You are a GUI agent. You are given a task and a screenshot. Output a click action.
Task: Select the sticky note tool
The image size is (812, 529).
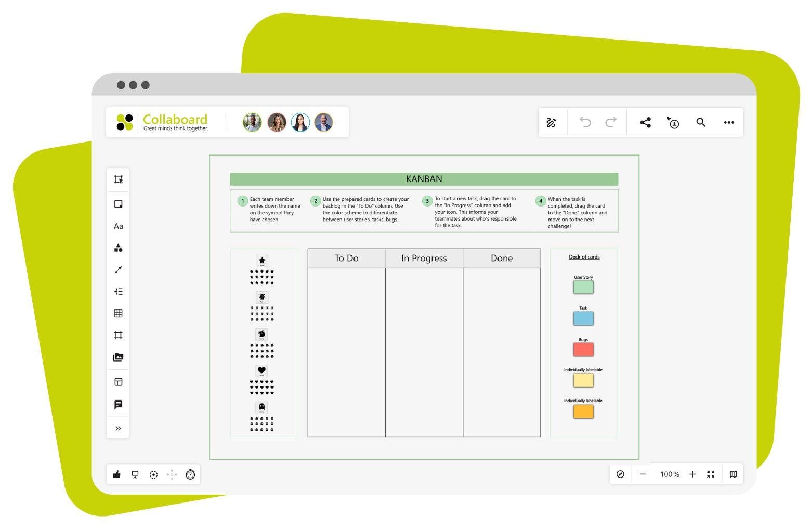118,204
